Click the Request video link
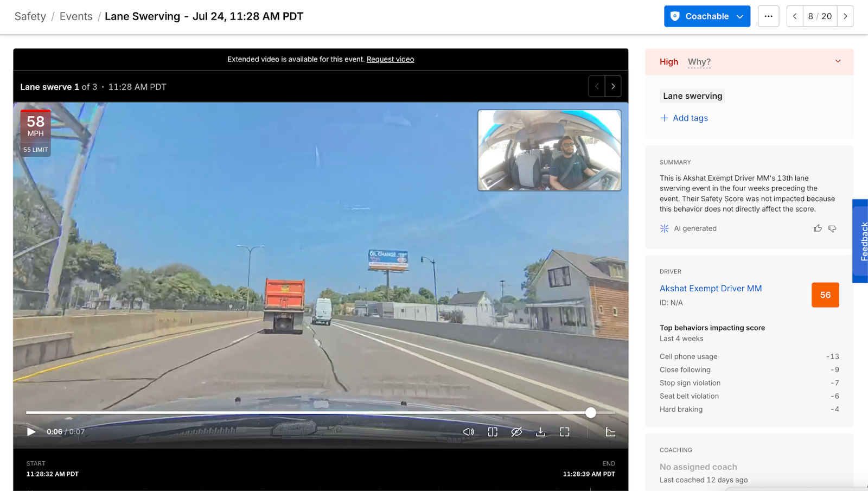The width and height of the screenshot is (868, 491). point(390,59)
